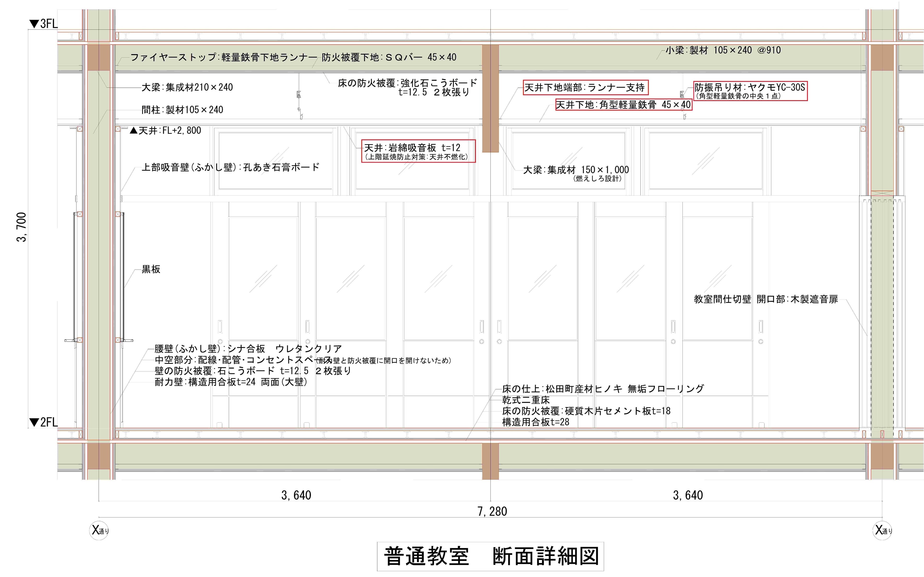Select the ▼3FL level label
The height and width of the screenshot is (577, 924).
point(44,24)
